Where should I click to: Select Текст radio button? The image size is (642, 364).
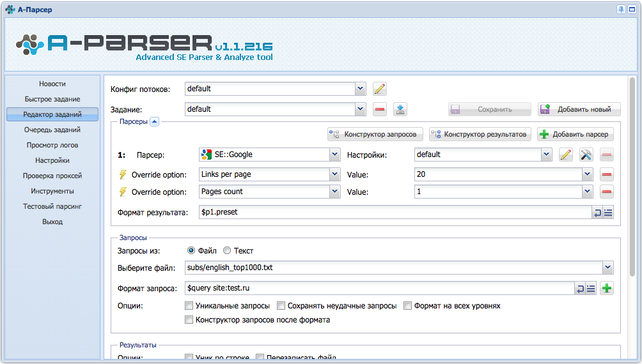[227, 250]
